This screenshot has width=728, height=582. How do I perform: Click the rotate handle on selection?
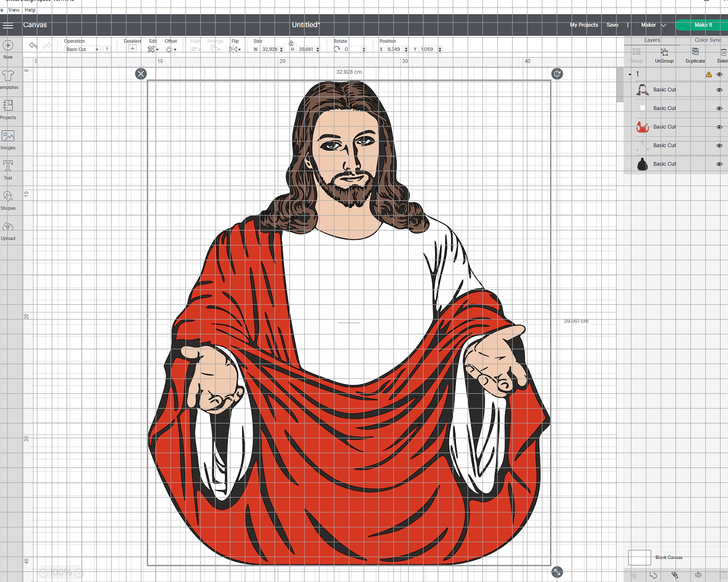557,74
